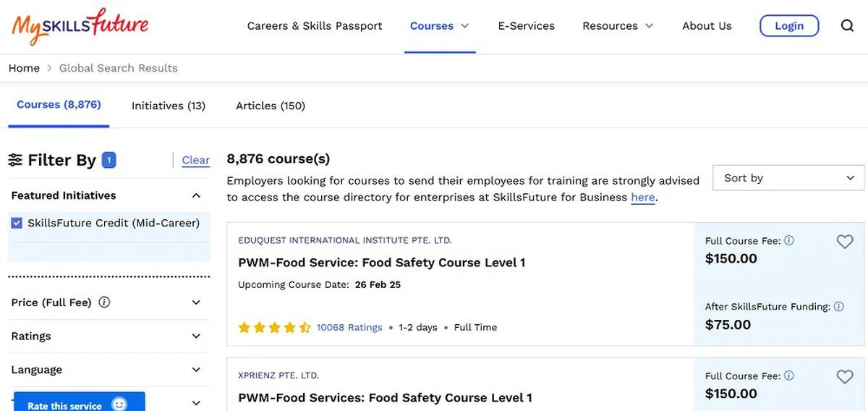Switch to the Initiatives (13) tab
The height and width of the screenshot is (411, 868).
[169, 106]
